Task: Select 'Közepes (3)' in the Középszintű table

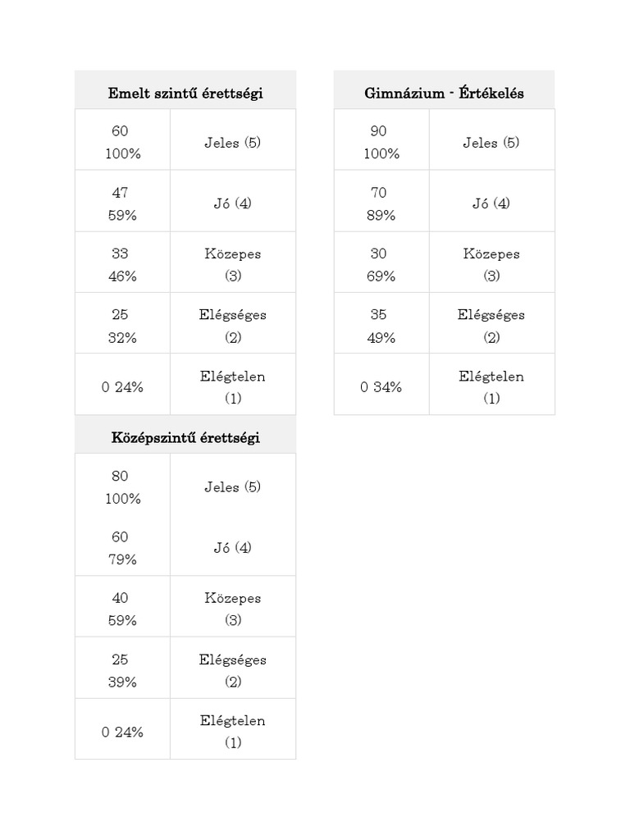Action: (233, 609)
